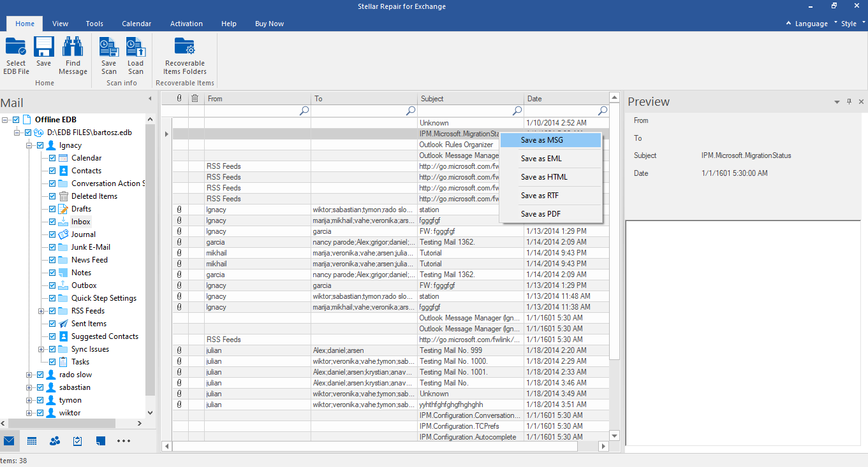Viewport: 868px width, 467px height.
Task: Click search icon in From filter
Action: coord(304,111)
